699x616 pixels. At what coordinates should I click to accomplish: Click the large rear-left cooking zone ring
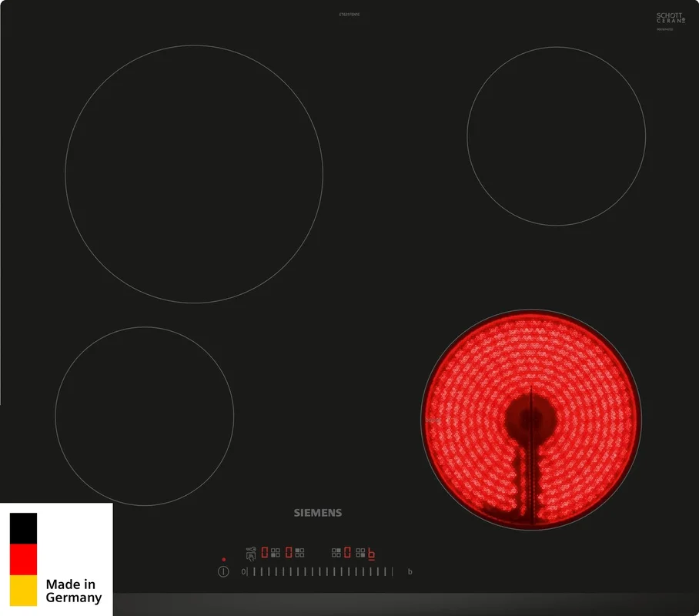194,174
